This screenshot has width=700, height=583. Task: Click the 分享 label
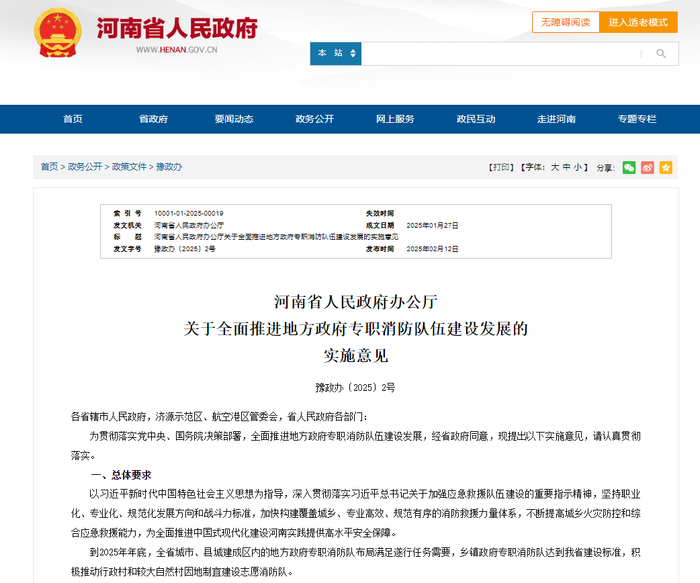(x=606, y=168)
